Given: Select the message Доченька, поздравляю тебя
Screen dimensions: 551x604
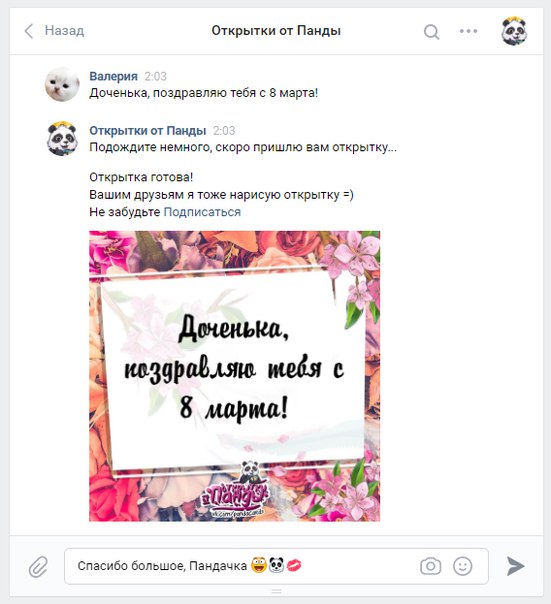Looking at the screenshot, I should tap(203, 93).
